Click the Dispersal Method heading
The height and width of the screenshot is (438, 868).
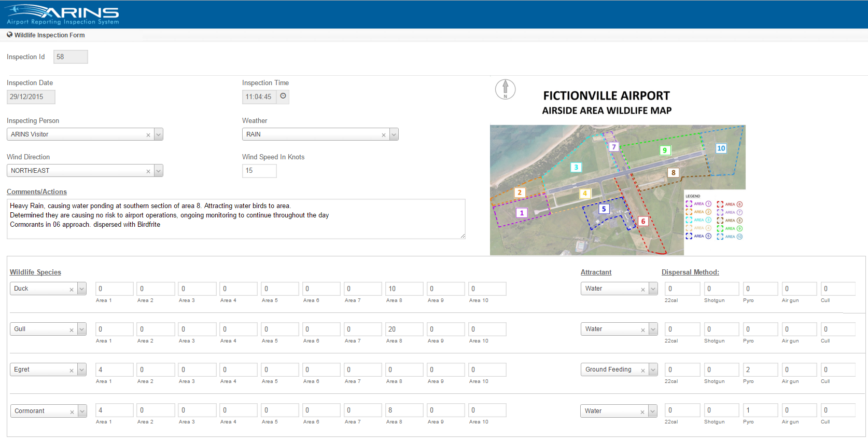[x=690, y=272]
